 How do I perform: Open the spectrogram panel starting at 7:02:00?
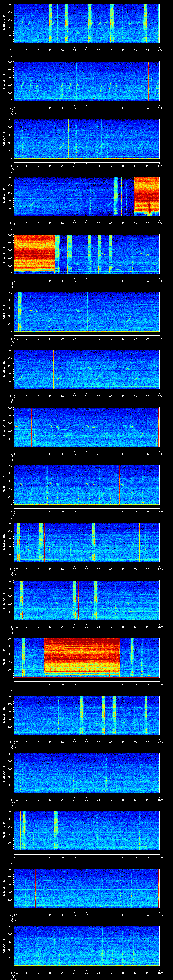87,81
